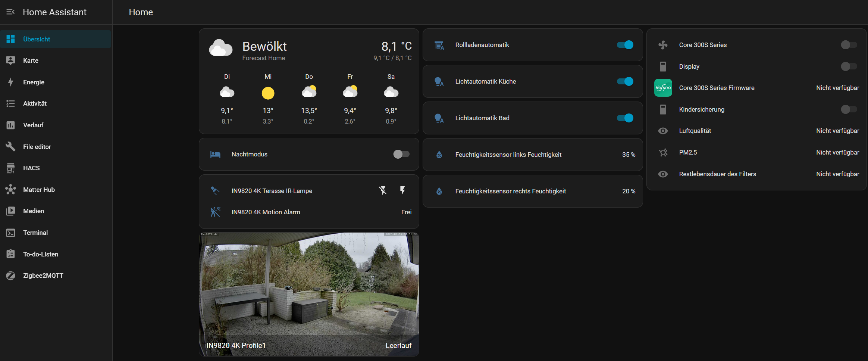
Task: Click the Rollladenautomatik automation icon
Action: click(439, 45)
